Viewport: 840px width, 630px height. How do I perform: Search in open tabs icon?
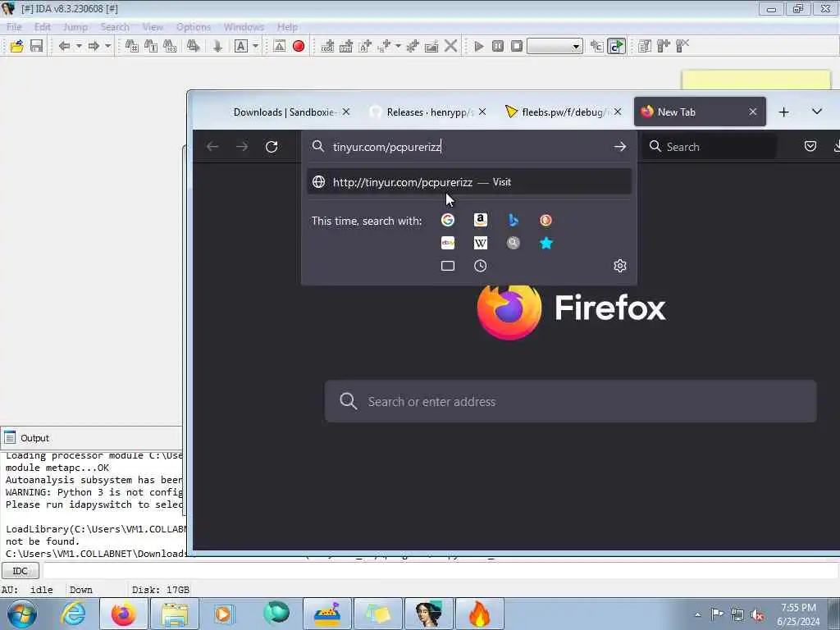(x=448, y=266)
